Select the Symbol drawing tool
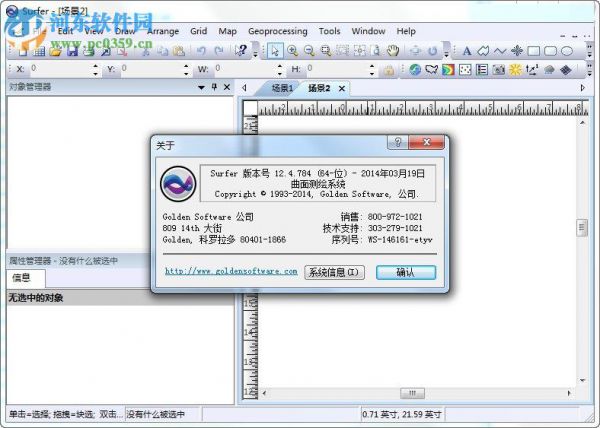Screen dimensions: 600x428 pyautogui.click(x=517, y=51)
